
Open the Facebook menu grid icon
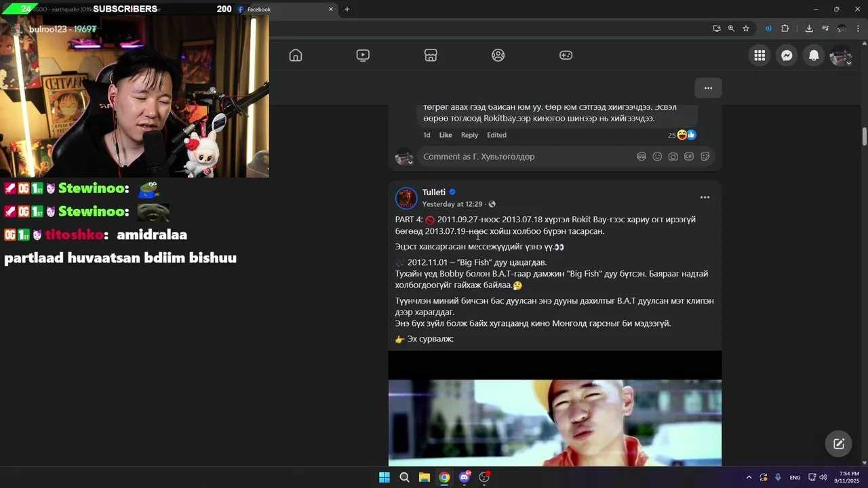(759, 56)
